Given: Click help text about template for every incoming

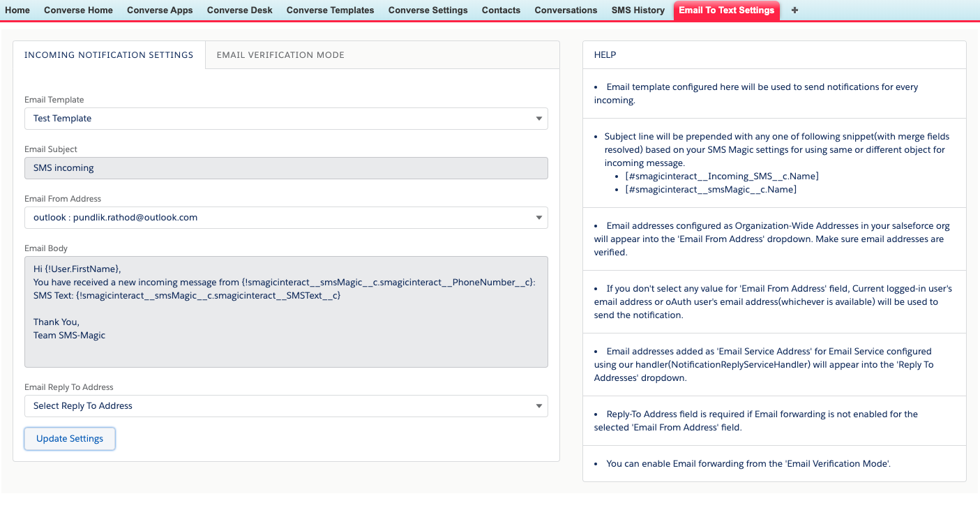Looking at the screenshot, I should (x=756, y=93).
